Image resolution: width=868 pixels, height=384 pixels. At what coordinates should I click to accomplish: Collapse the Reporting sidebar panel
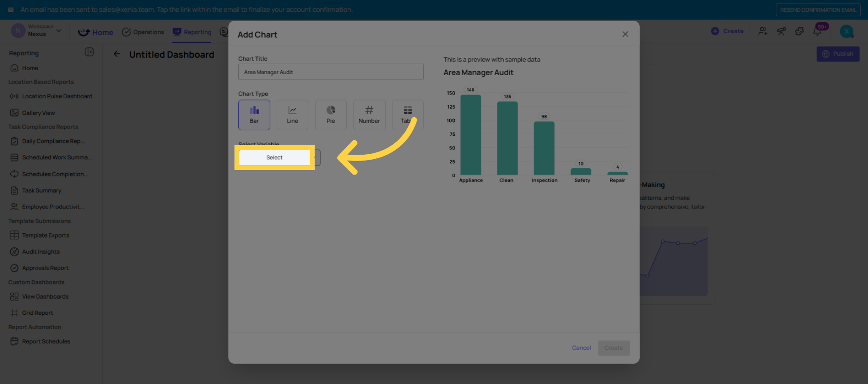click(89, 52)
